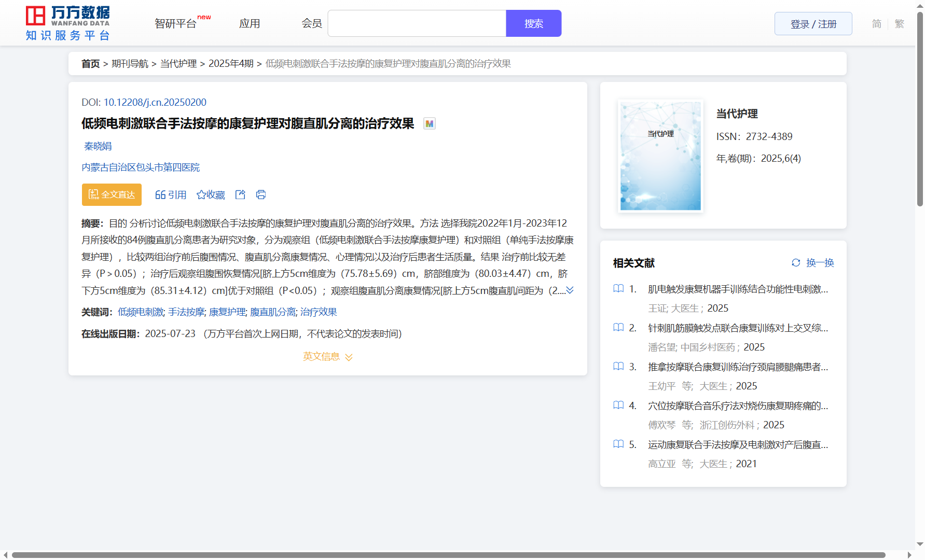
Task: Open the 应用 menu item
Action: (250, 24)
